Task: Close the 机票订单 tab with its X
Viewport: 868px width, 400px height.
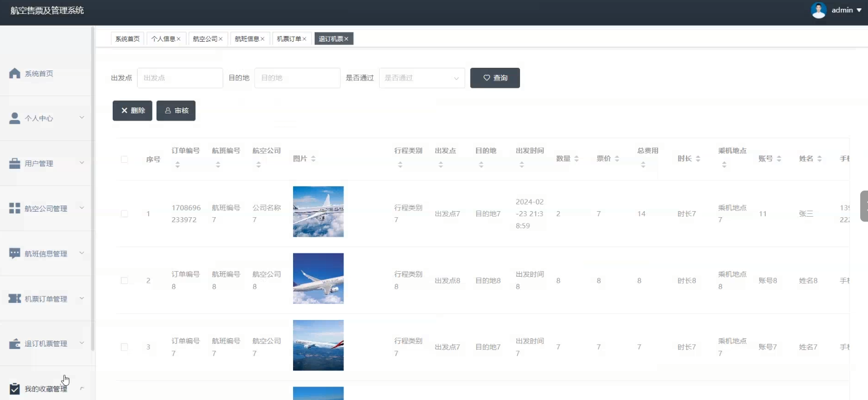Action: tap(305, 39)
